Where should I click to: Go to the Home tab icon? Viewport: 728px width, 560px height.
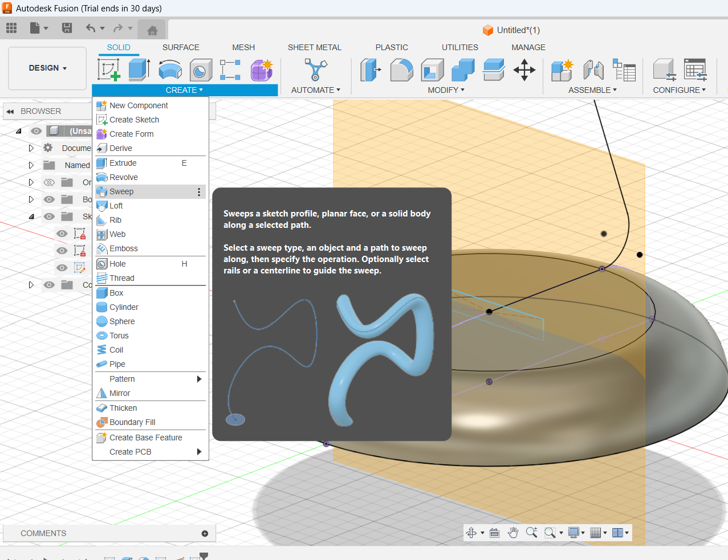point(152,30)
